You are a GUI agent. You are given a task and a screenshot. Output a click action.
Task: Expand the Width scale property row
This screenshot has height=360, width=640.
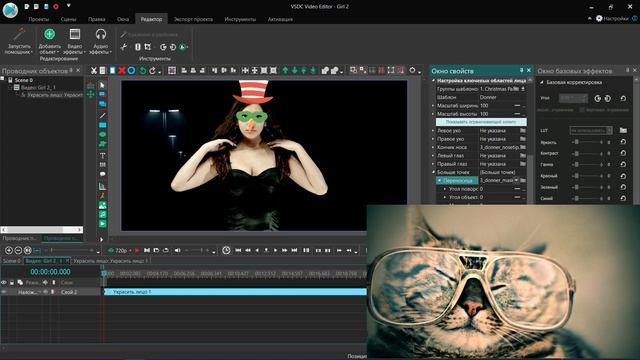tap(433, 105)
